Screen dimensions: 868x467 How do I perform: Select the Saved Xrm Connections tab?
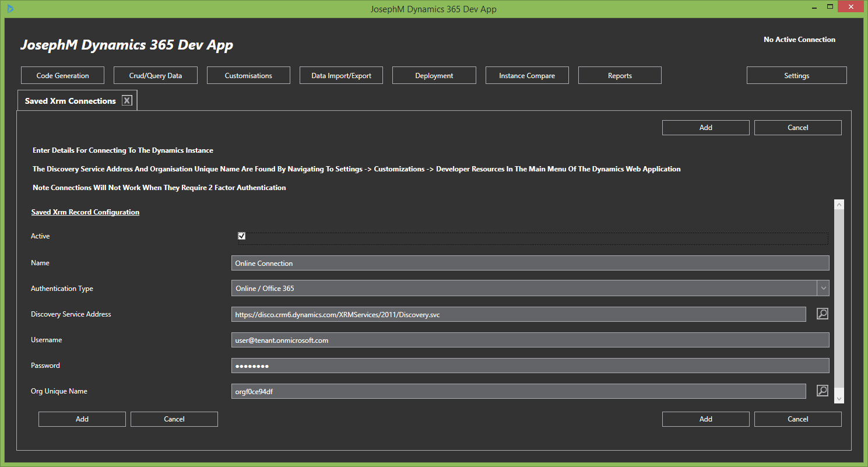point(70,101)
